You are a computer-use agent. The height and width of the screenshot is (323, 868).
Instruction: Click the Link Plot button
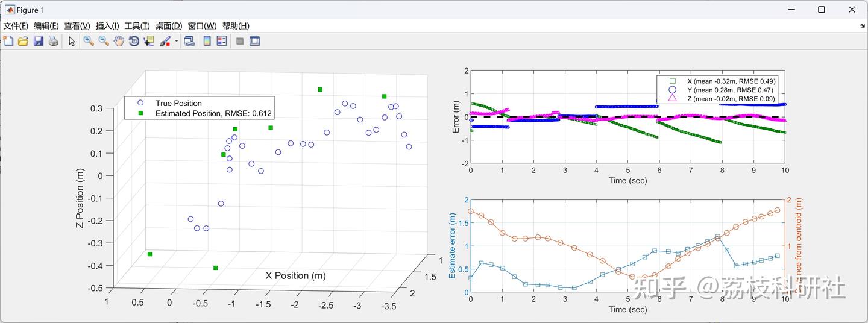point(189,41)
